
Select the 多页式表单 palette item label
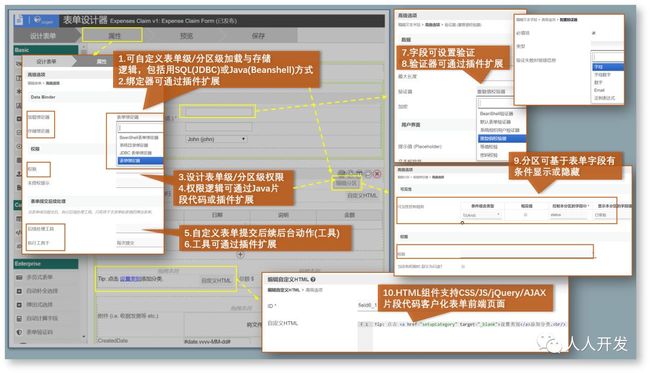pos(40,277)
